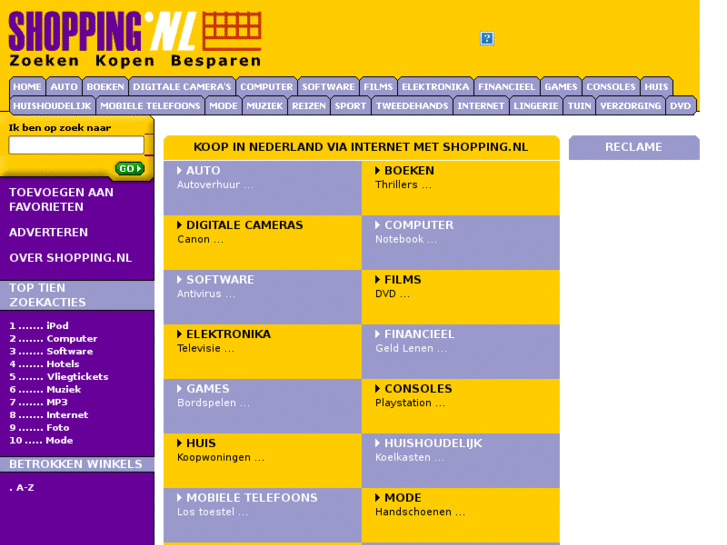This screenshot has width=727, height=545.
Task: Click the Autoverhuur subcategory link
Action: 215,185
